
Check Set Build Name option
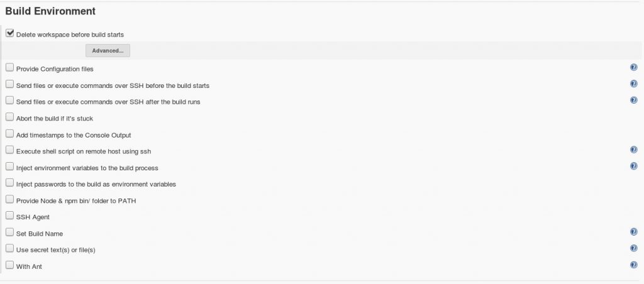pyautogui.click(x=10, y=232)
